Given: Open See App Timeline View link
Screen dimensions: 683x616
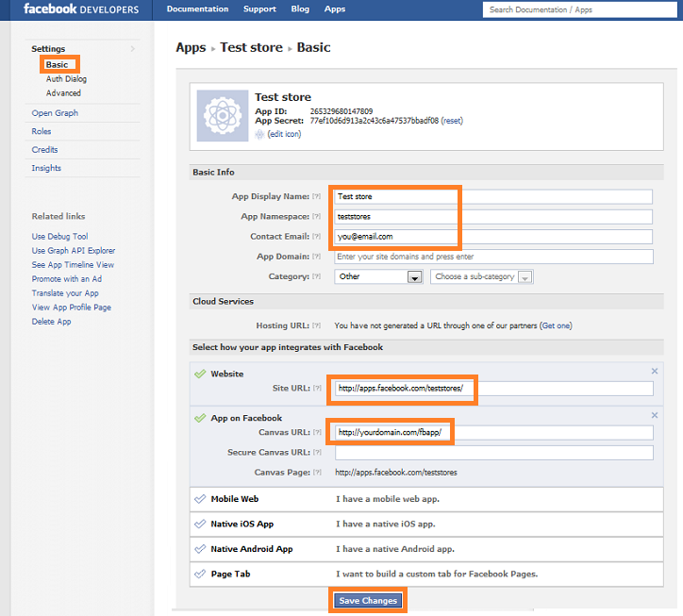Looking at the screenshot, I should tap(73, 265).
